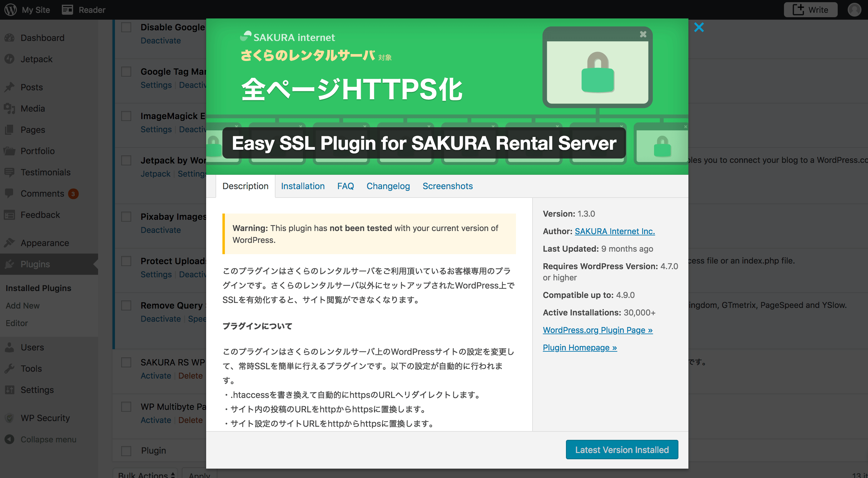Image resolution: width=868 pixels, height=478 pixels.
Task: Open the plugin Editor submenu item
Action: tap(17, 323)
